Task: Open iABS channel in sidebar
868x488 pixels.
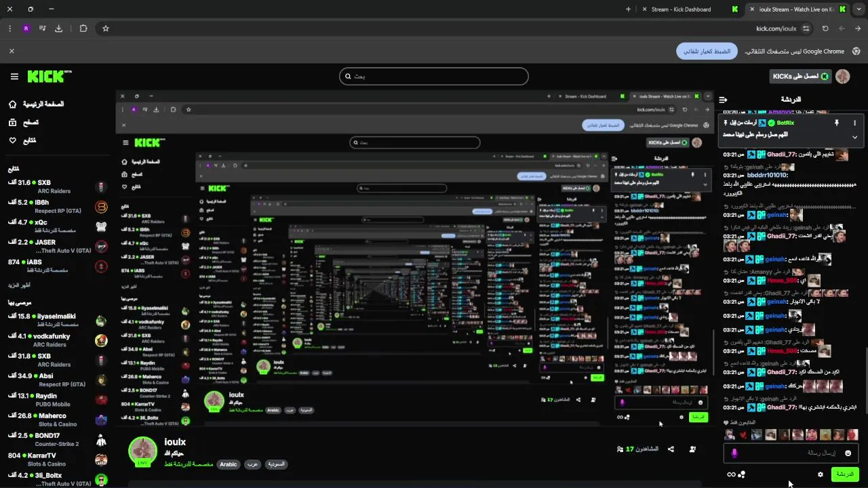Action: tap(58, 266)
